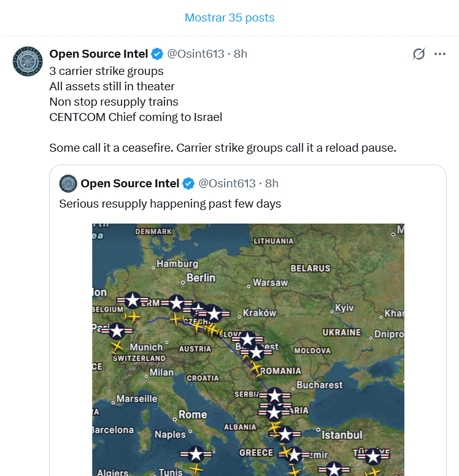Click the quoted post's small avatar

(68, 183)
